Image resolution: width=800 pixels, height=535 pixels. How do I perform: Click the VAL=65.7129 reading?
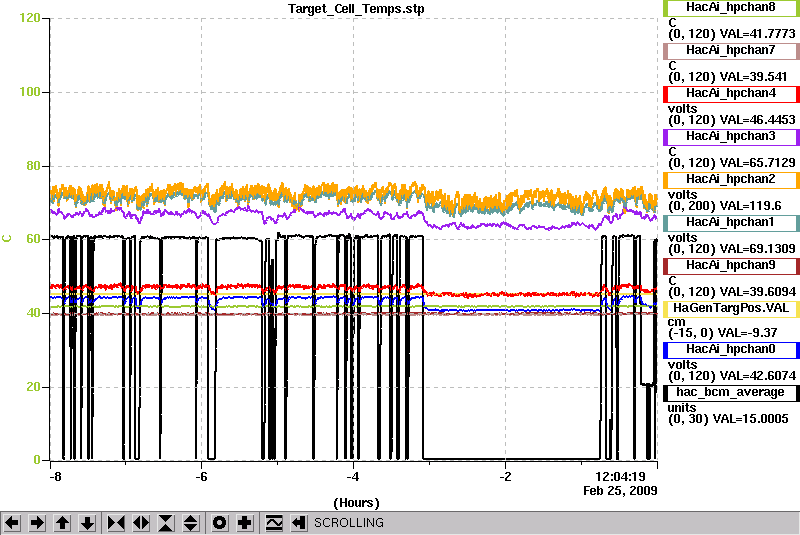click(757, 163)
